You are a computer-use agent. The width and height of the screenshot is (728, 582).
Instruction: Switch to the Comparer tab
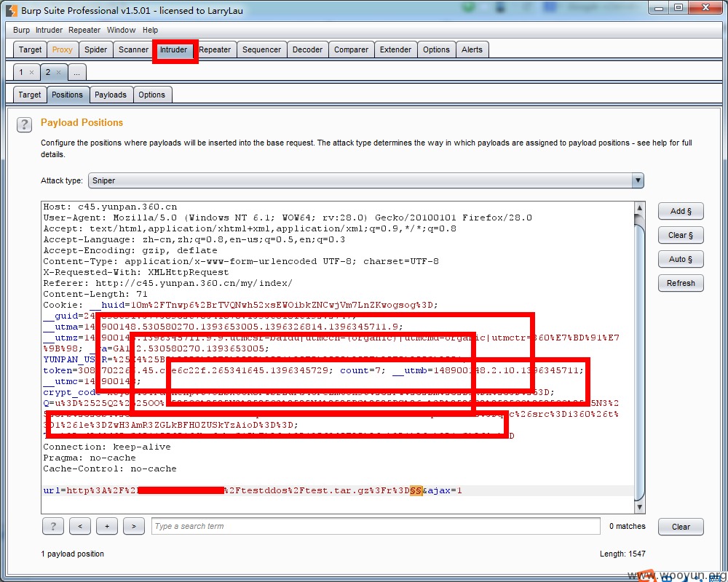[351, 49]
